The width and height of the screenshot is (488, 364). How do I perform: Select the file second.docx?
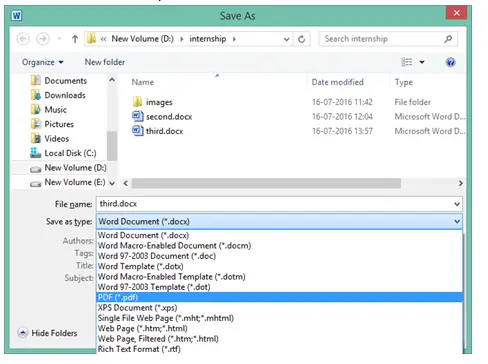162,117
